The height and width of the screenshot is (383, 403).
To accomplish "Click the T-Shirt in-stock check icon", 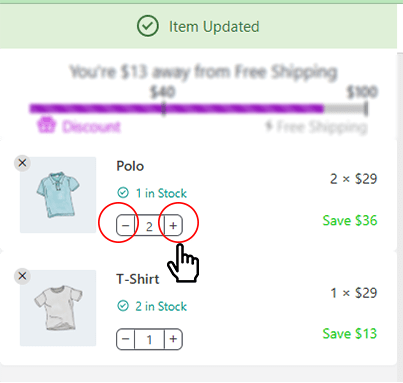I will [123, 306].
